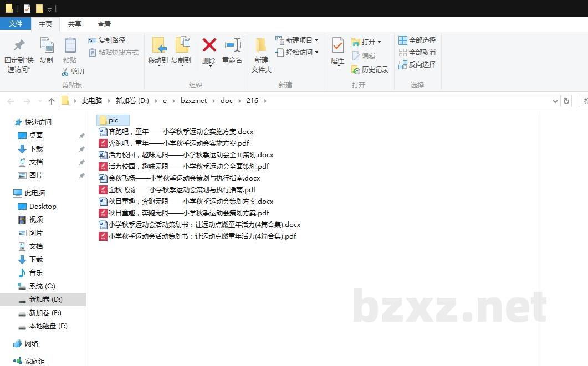
Task: Click Select All (全部选择)
Action: [x=417, y=40]
